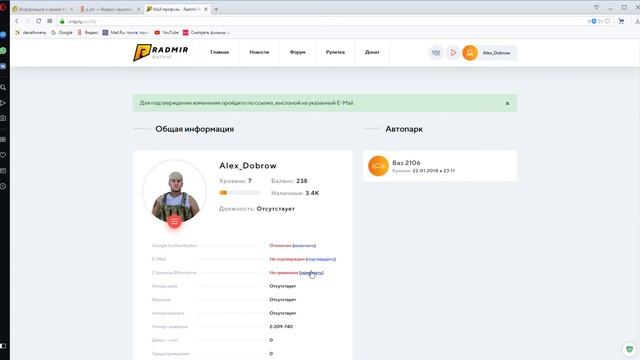Click the Alex_Dobrow profile heading
Screen dimensions: 640x360
tap(248, 166)
